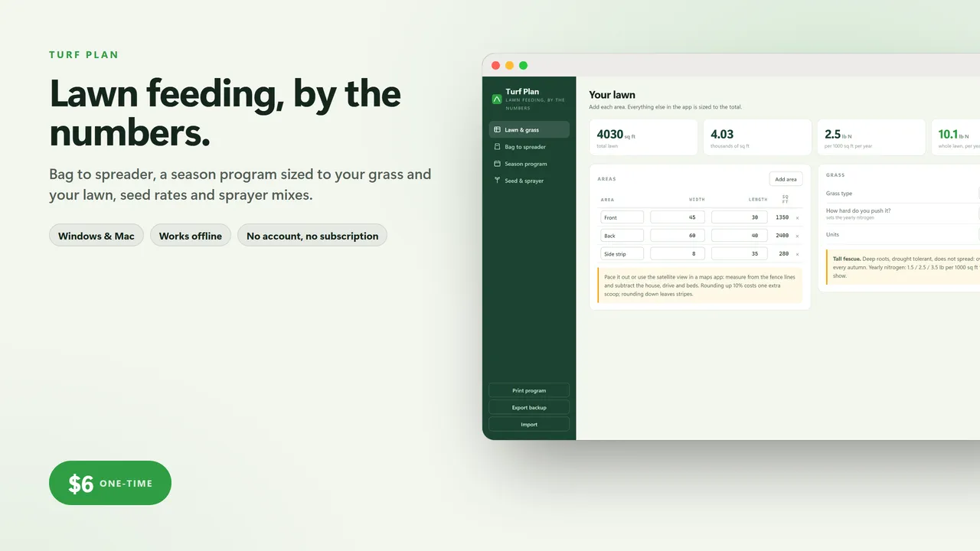The image size is (980, 551).
Task: Select the Lawn & grass grid icon
Action: [497, 130]
